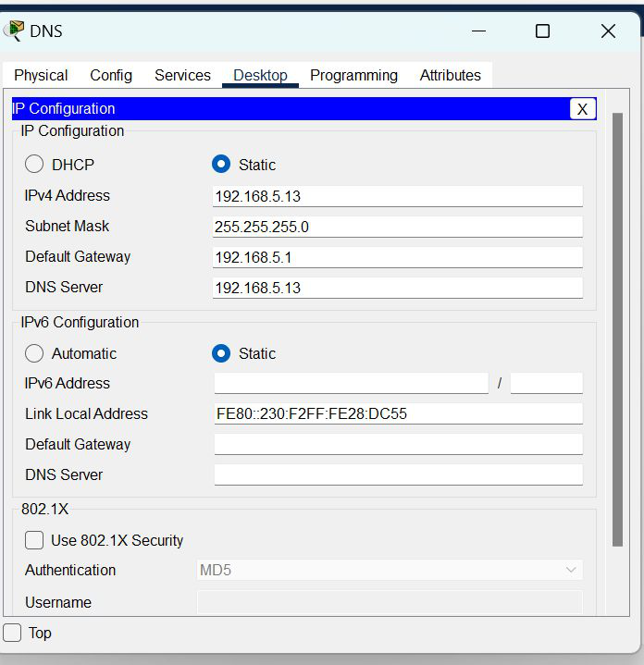
Task: Click the vertical scrollbar on the right
Action: [617, 342]
